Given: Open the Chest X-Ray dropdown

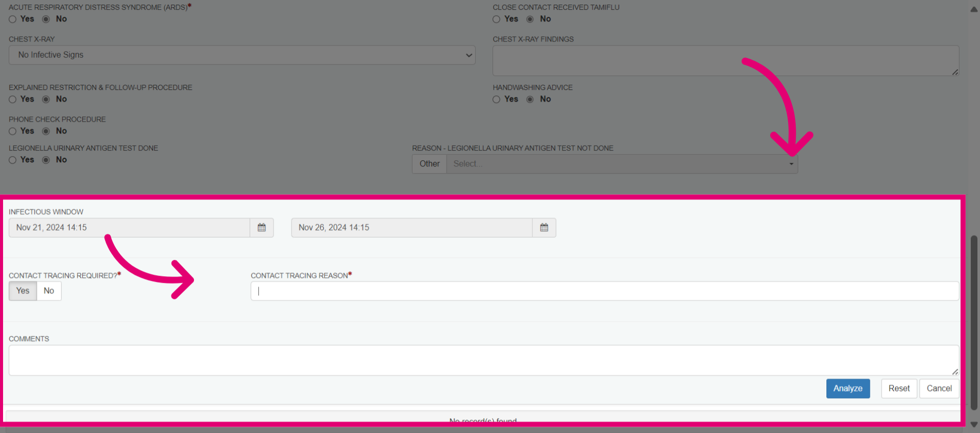Looking at the screenshot, I should click(x=242, y=55).
